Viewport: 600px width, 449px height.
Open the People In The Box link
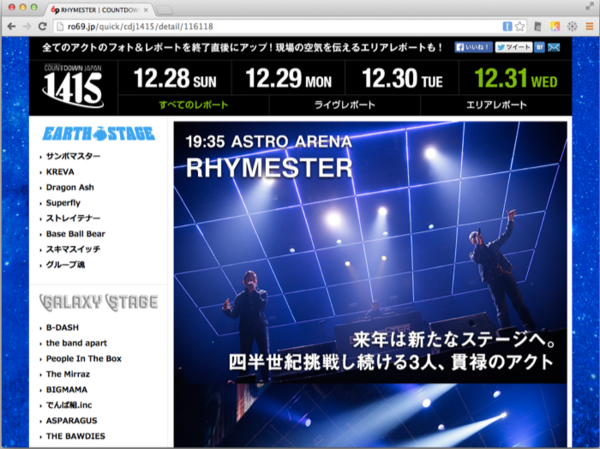(84, 359)
